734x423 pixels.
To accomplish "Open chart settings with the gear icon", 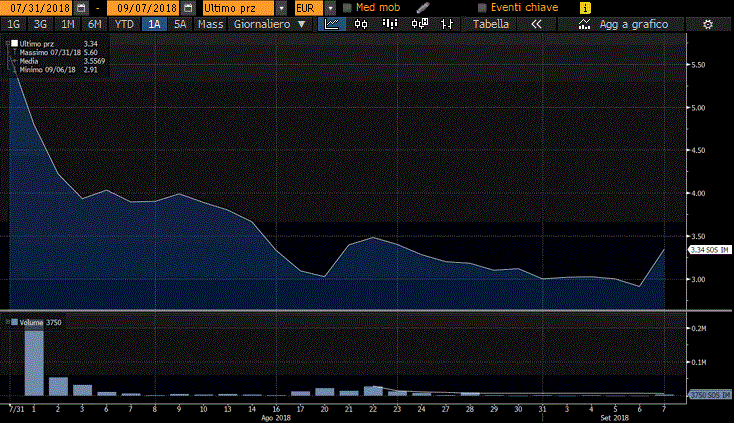I will pyautogui.click(x=707, y=23).
